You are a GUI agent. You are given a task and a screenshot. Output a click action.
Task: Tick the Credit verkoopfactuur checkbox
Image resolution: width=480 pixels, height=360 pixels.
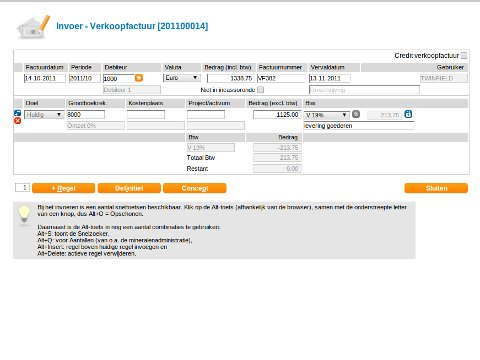pyautogui.click(x=464, y=55)
